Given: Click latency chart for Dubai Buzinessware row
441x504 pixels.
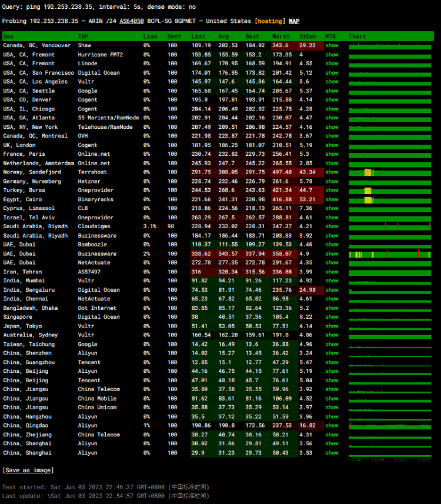Looking at the screenshot, I should (x=390, y=253).
